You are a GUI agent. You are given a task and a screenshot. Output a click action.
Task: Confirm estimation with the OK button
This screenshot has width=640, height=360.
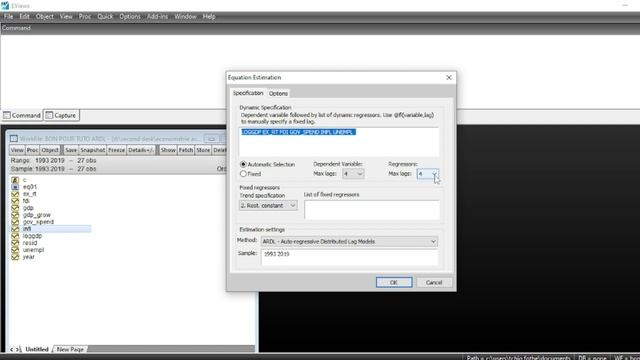click(394, 282)
